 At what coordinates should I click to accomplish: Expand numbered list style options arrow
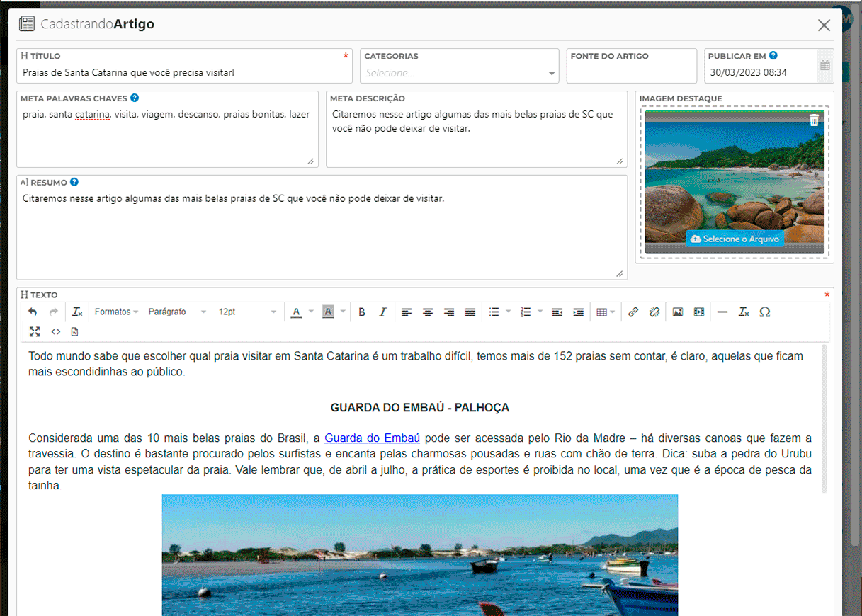tap(540, 312)
